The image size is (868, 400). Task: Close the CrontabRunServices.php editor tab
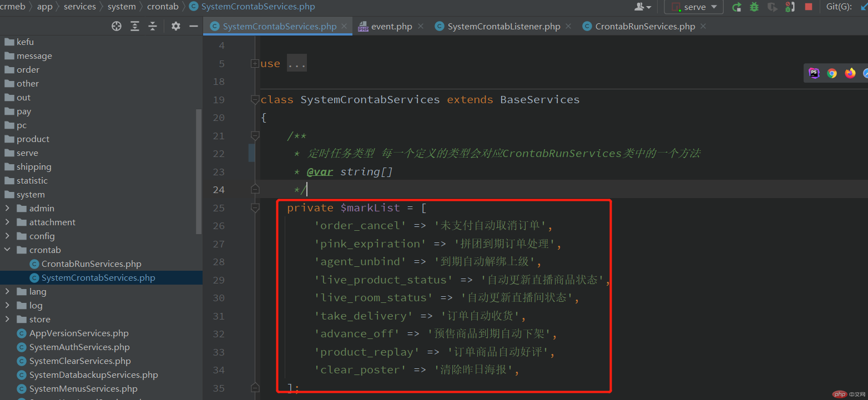[703, 26]
